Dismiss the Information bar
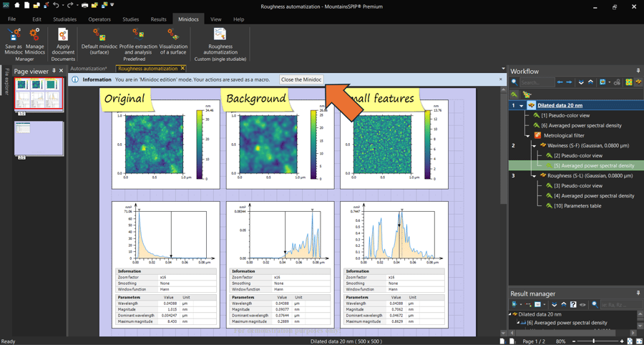This screenshot has height=345, width=644. (500, 79)
